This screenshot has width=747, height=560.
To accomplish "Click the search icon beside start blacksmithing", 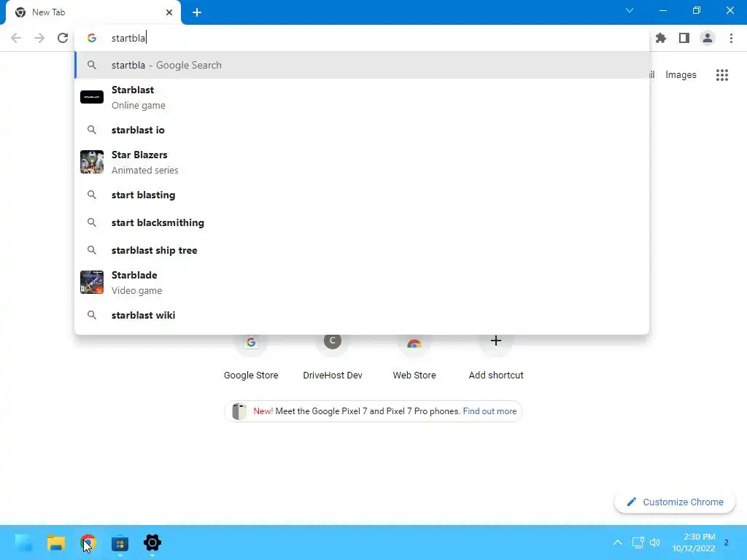I will click(92, 222).
